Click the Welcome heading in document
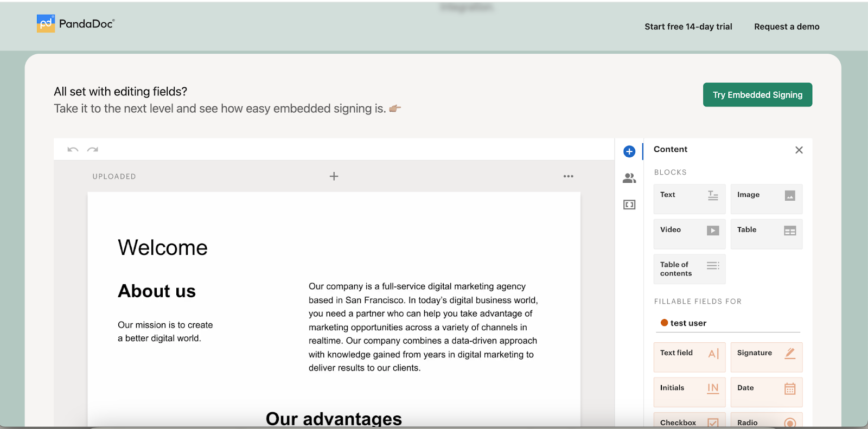868x429 pixels. point(163,248)
